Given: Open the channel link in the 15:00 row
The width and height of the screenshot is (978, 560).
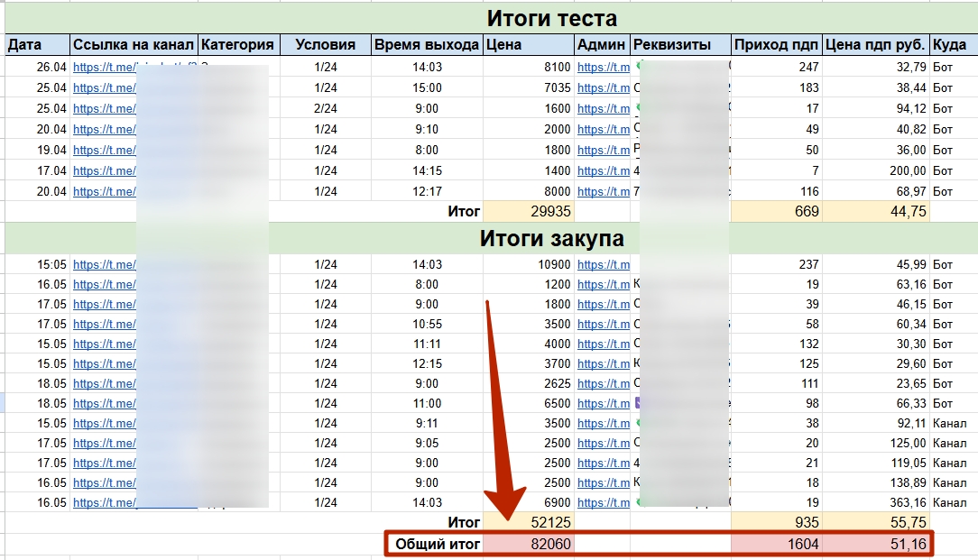Looking at the screenshot, I should pyautogui.click(x=104, y=88).
